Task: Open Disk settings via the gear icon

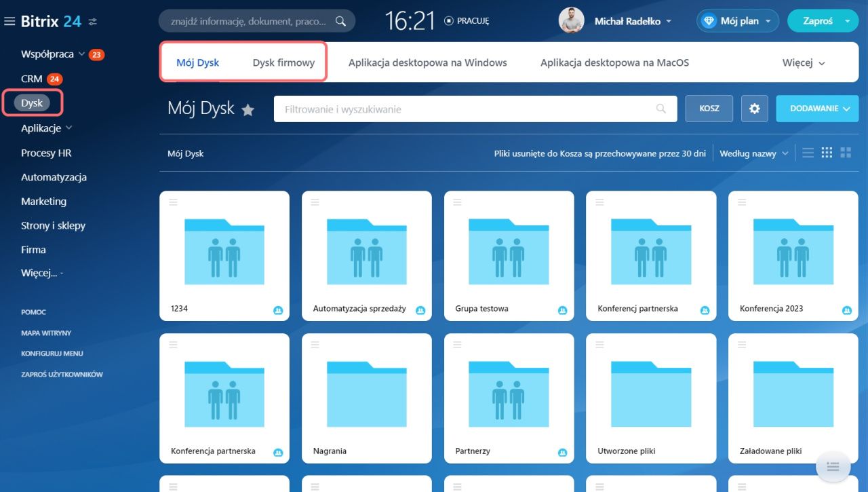Action: [754, 109]
